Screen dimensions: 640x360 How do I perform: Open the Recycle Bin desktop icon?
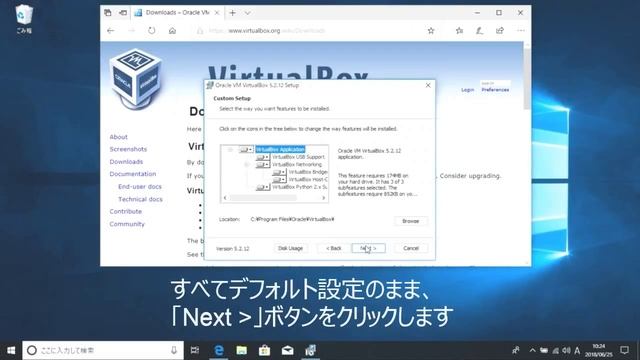coord(24,19)
